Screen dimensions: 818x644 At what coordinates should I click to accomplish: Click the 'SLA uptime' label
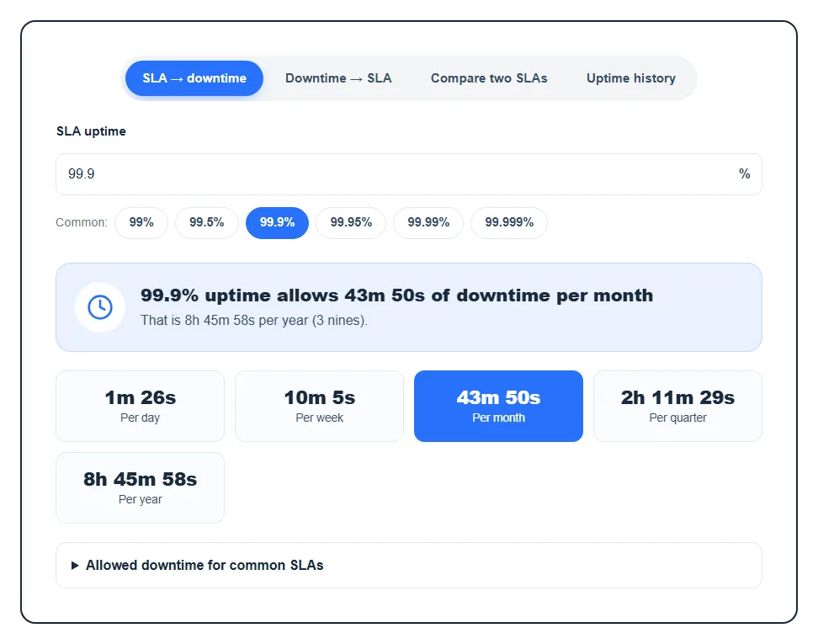91,131
